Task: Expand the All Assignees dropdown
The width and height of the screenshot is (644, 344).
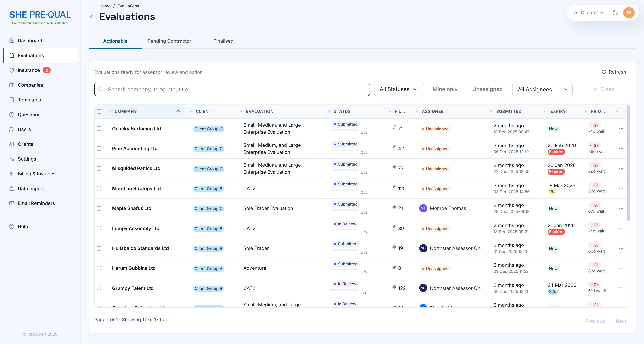Action: (x=542, y=89)
